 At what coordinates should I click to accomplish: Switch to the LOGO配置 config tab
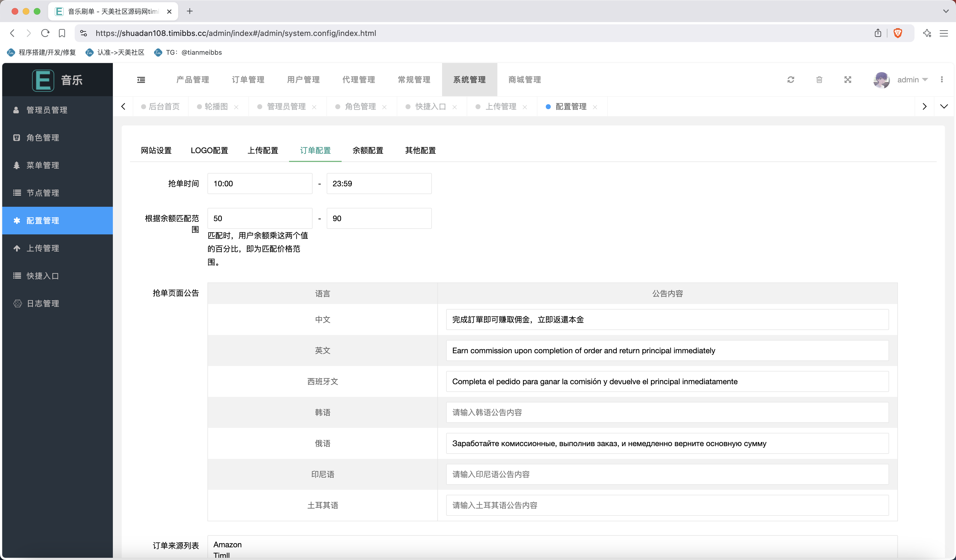(209, 151)
